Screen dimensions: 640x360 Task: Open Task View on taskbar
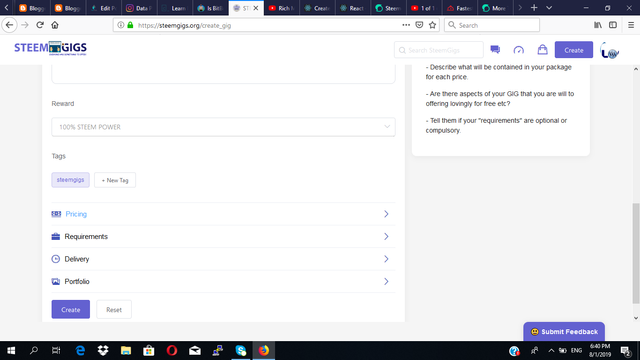tap(56, 350)
